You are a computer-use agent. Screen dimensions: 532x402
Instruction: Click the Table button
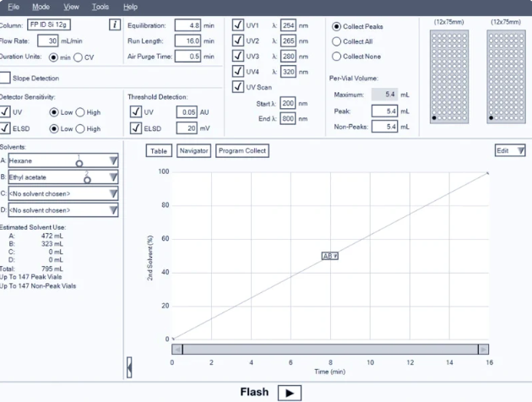pos(159,151)
